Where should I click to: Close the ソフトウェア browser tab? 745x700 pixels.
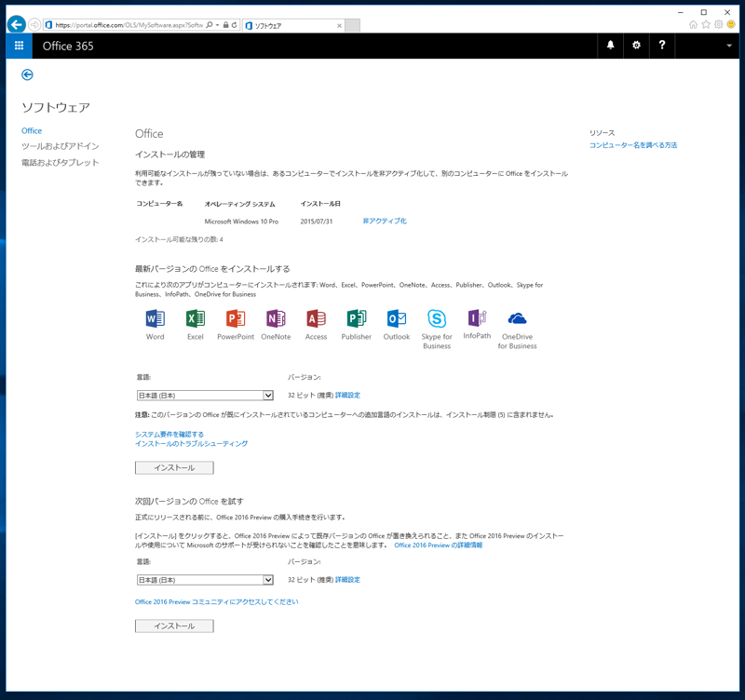pos(339,26)
